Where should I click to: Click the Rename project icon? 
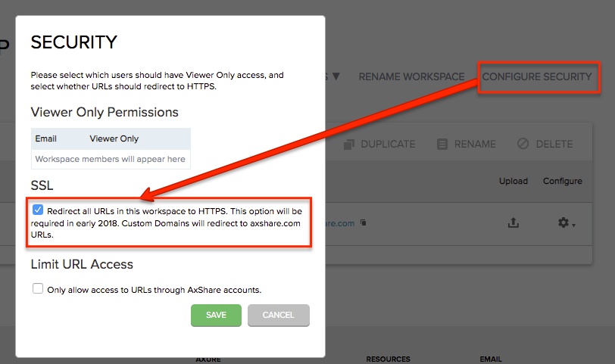443,144
